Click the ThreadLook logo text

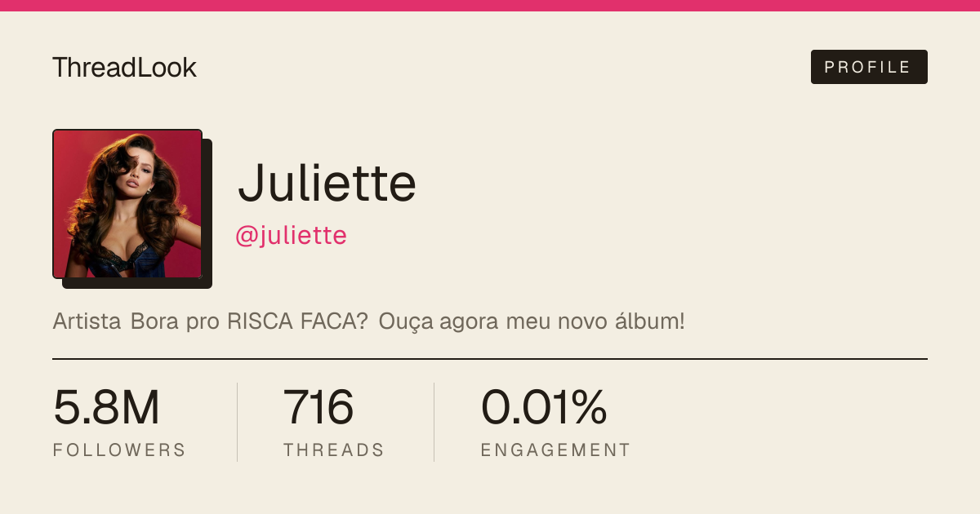[124, 68]
